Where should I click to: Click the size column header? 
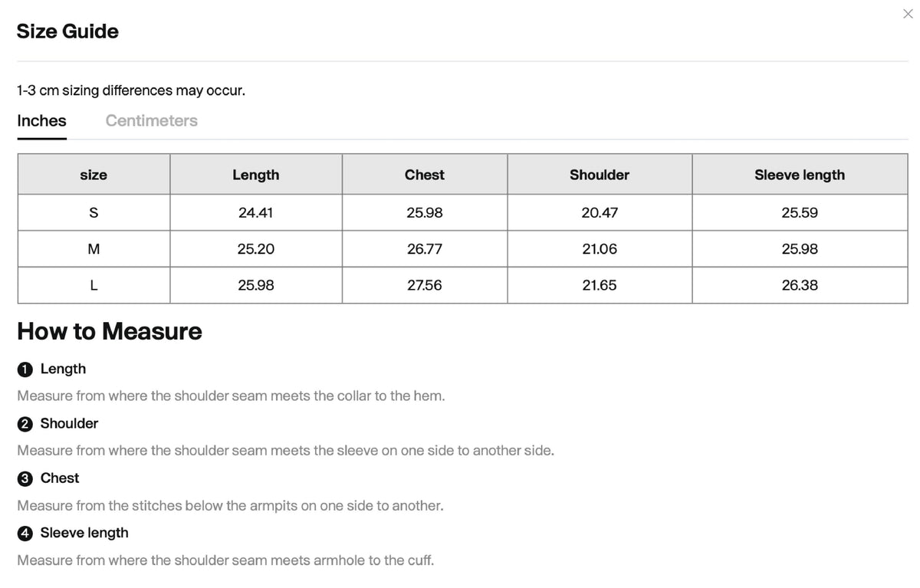coord(94,175)
